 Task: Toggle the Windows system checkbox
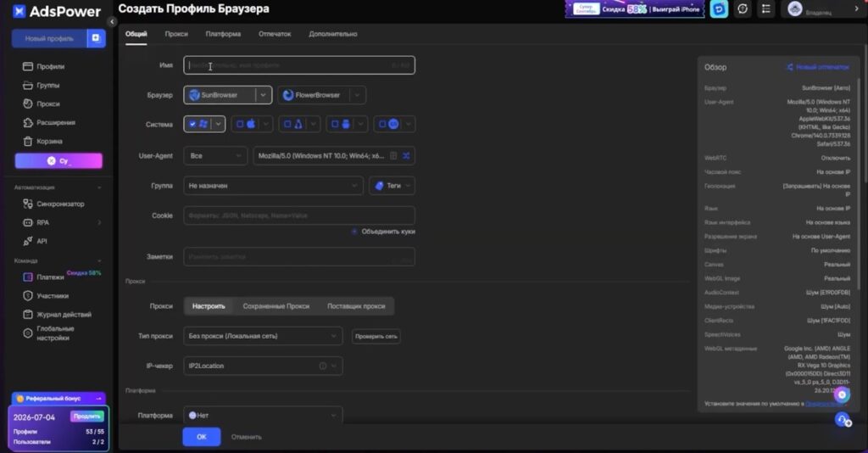tap(193, 124)
